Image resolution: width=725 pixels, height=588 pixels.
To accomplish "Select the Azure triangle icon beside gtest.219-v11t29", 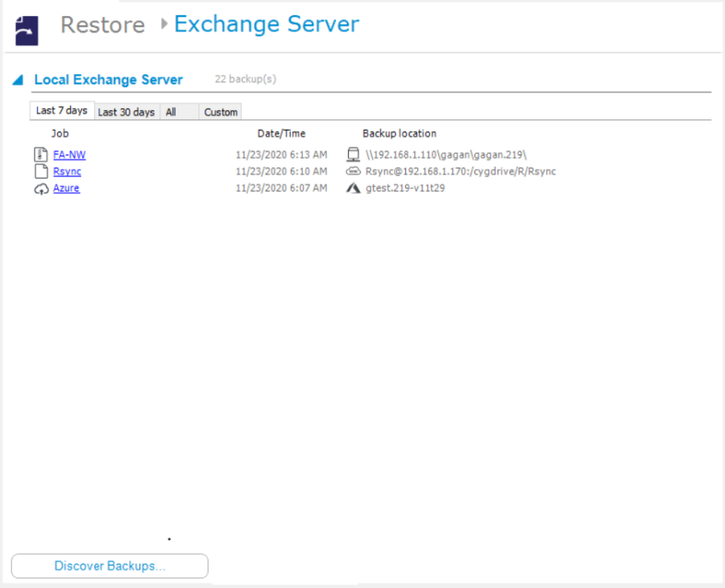I will click(352, 188).
